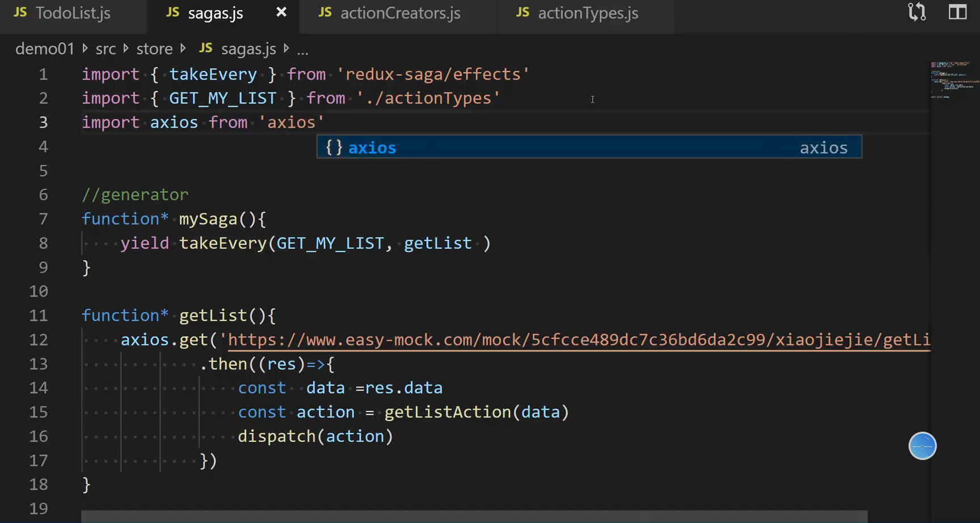Select src folder in the breadcrumb
Screen dimensions: 980x523
(105, 49)
